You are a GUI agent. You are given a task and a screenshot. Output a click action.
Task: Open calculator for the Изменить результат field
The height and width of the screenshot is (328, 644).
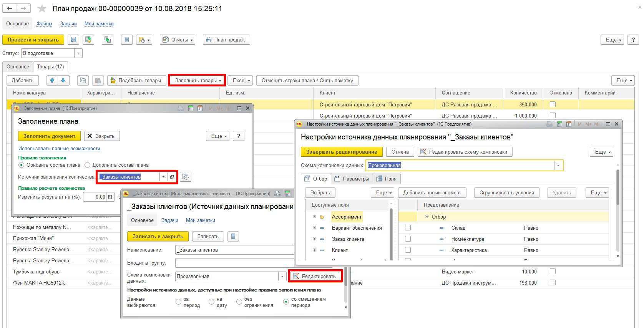(x=110, y=197)
